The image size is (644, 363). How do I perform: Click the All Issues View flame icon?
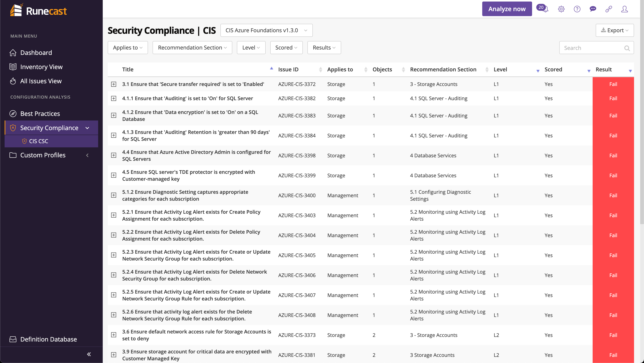point(13,81)
